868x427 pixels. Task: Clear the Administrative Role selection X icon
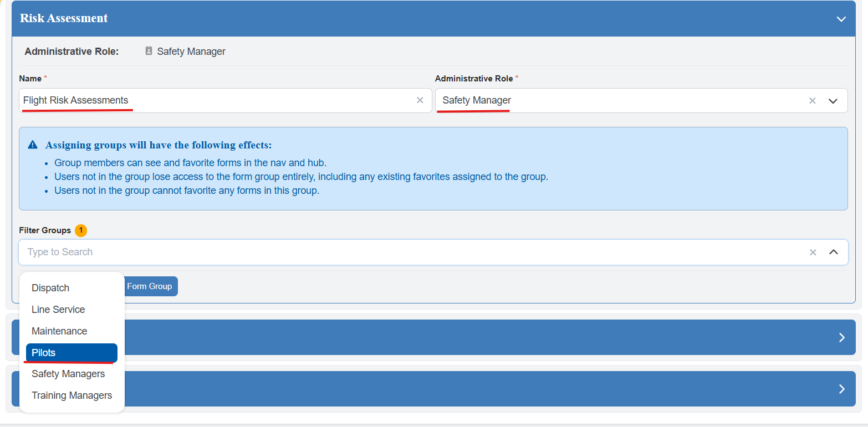[x=812, y=101]
